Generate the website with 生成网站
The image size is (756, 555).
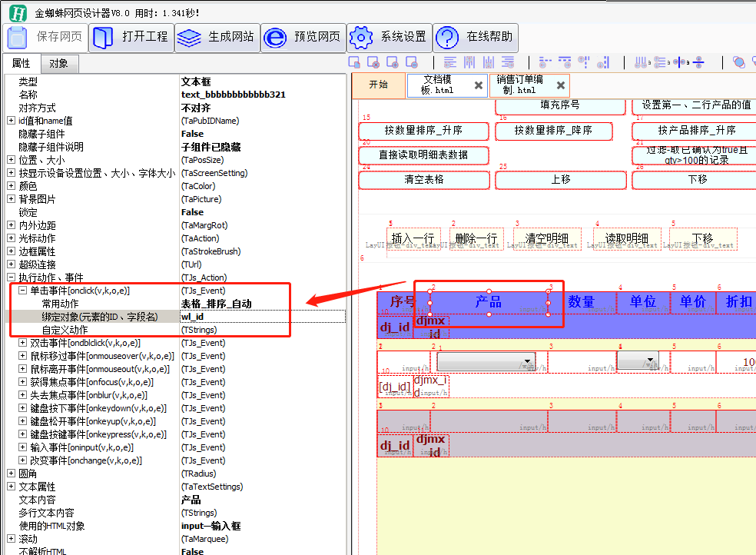[x=217, y=37]
